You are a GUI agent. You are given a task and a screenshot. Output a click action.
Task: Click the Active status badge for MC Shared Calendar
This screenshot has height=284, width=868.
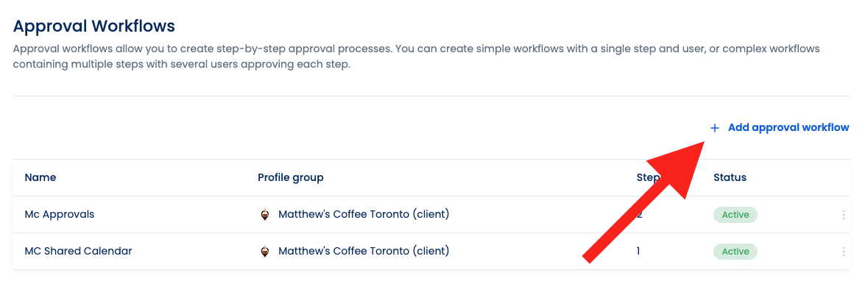735,252
